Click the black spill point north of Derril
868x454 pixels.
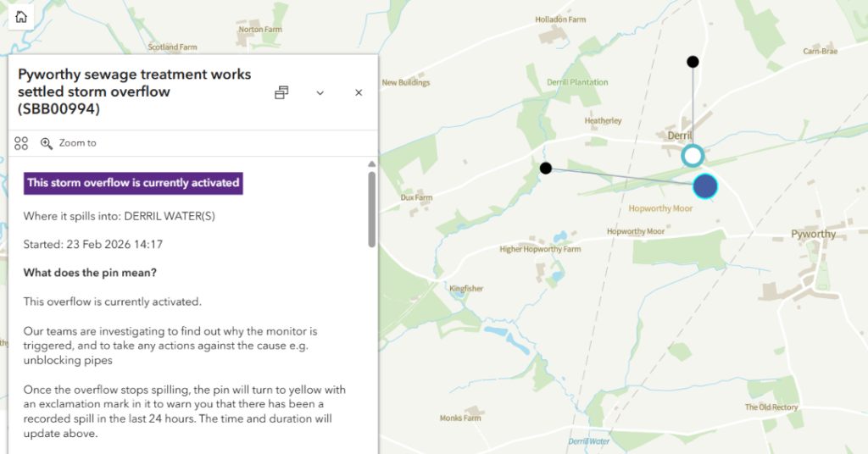tap(693, 62)
